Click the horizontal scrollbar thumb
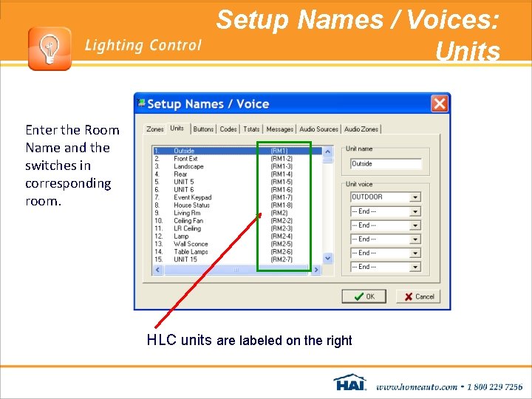The width and height of the screenshot is (532, 399). pyautogui.click(x=236, y=270)
